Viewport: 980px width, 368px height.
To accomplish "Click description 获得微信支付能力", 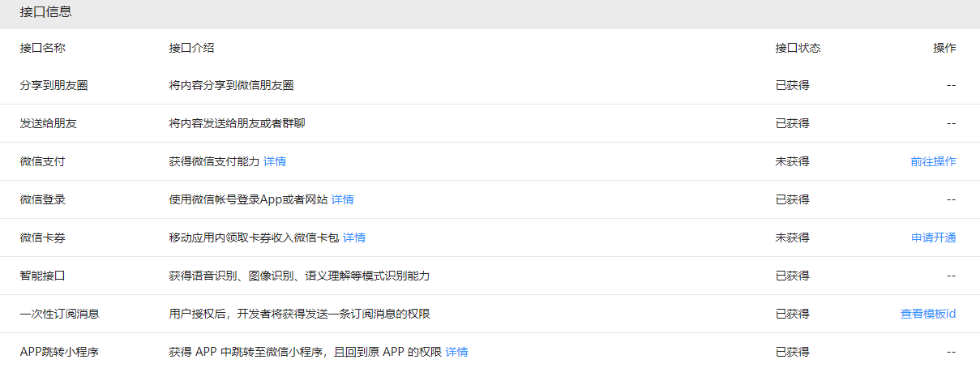I will click(214, 161).
